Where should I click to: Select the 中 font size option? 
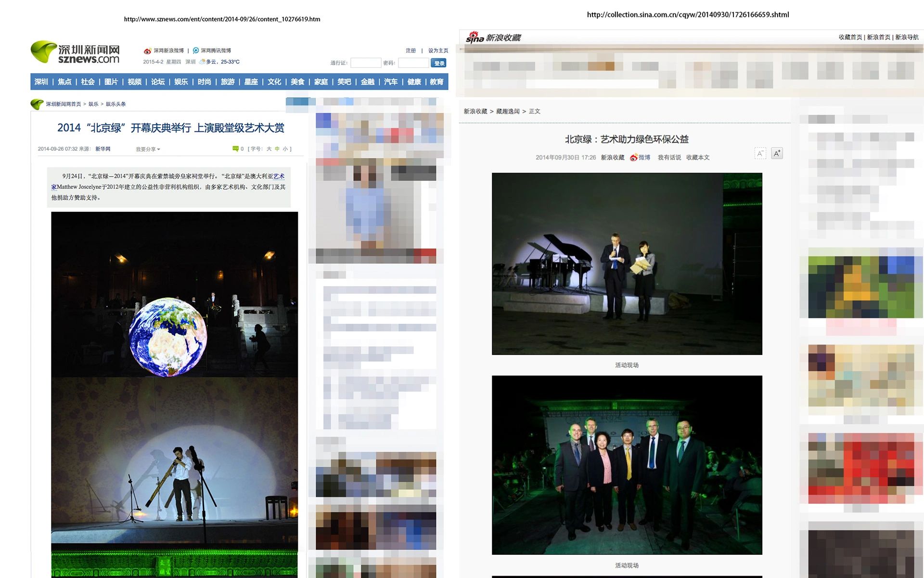coord(277,149)
